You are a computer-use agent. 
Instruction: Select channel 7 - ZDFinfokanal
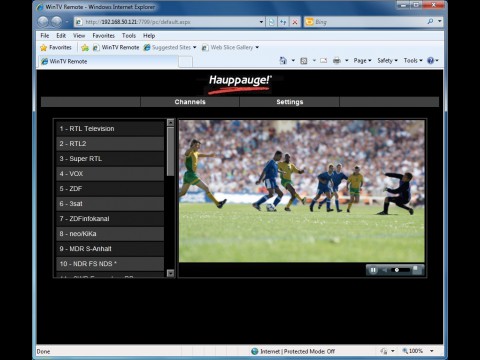[x=110, y=219]
